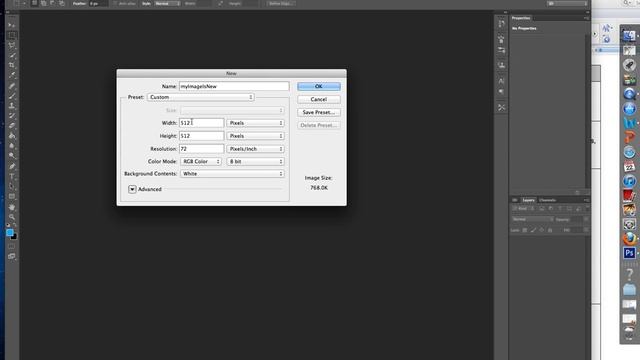Viewport: 640px width, 360px height.
Task: Open Firefox from the Dock
Action: (629, 238)
